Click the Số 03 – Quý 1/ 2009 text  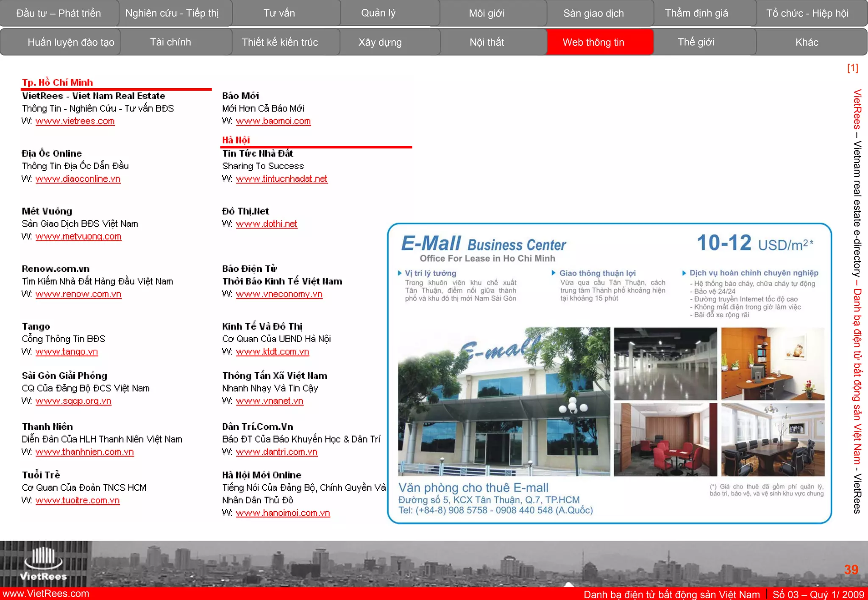click(x=818, y=594)
